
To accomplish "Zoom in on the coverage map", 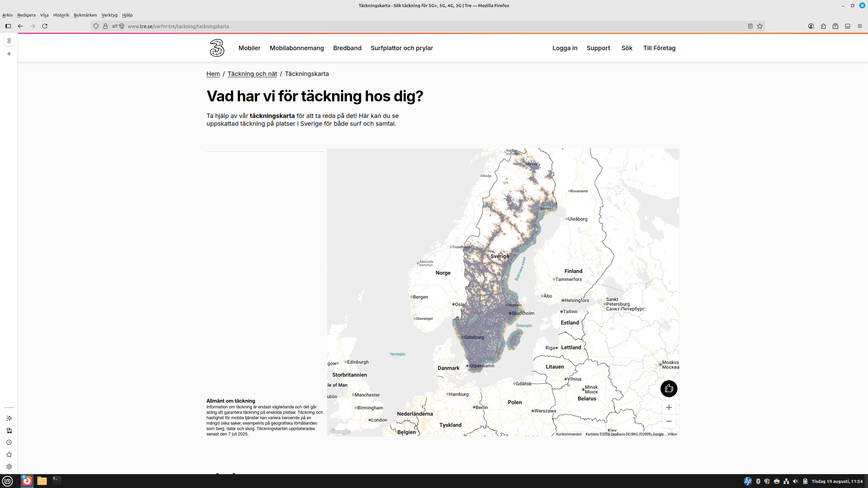I will point(669,407).
